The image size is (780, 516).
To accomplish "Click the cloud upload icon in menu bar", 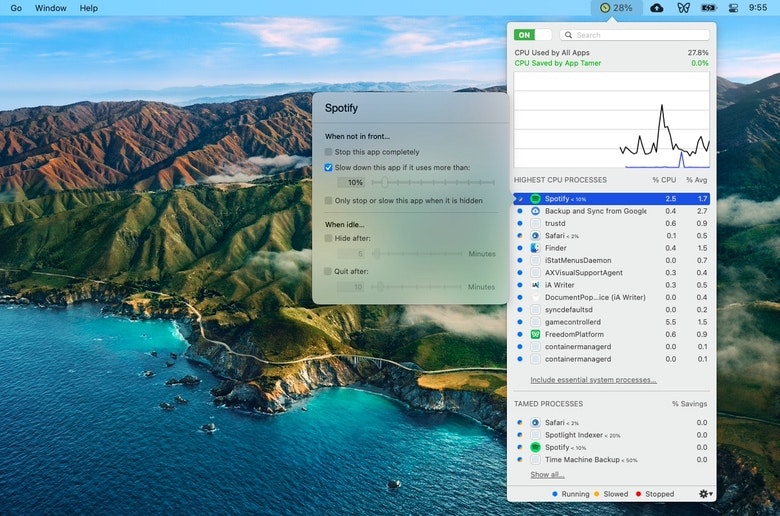I will click(657, 8).
